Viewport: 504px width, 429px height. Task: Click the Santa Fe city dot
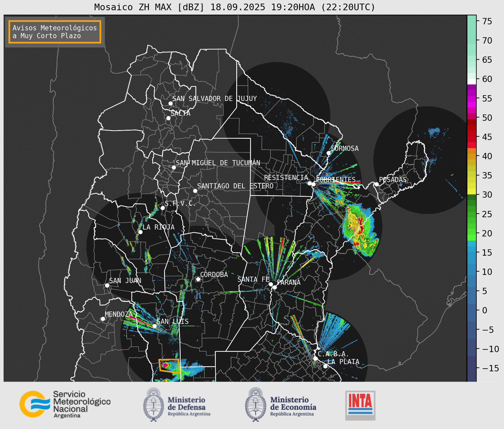(x=271, y=284)
